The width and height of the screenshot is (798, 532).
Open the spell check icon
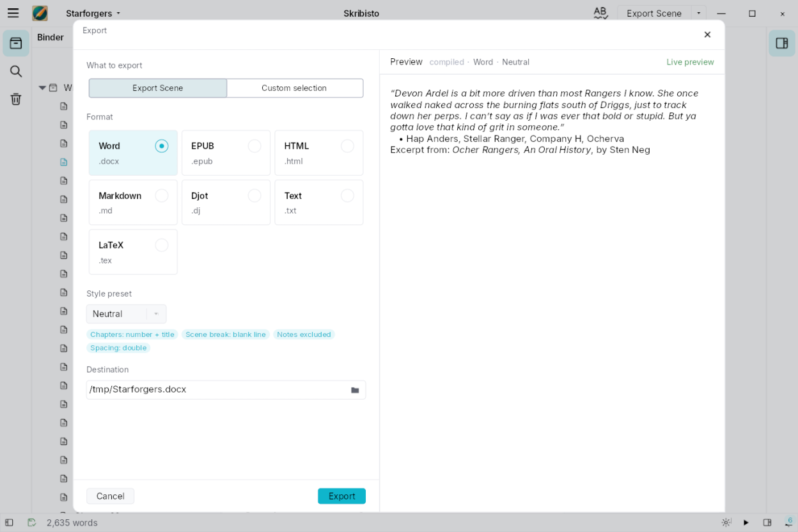tap(600, 13)
